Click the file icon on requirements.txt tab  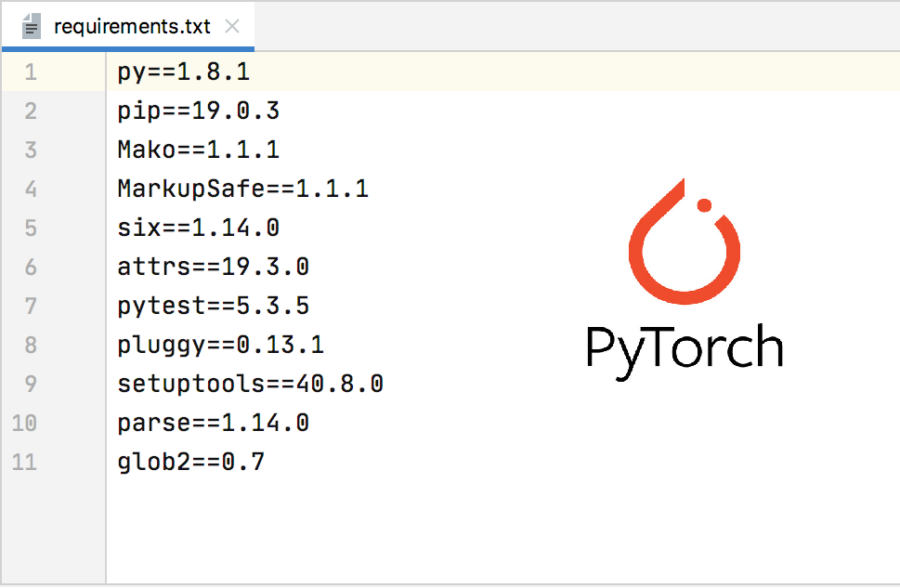(x=32, y=26)
